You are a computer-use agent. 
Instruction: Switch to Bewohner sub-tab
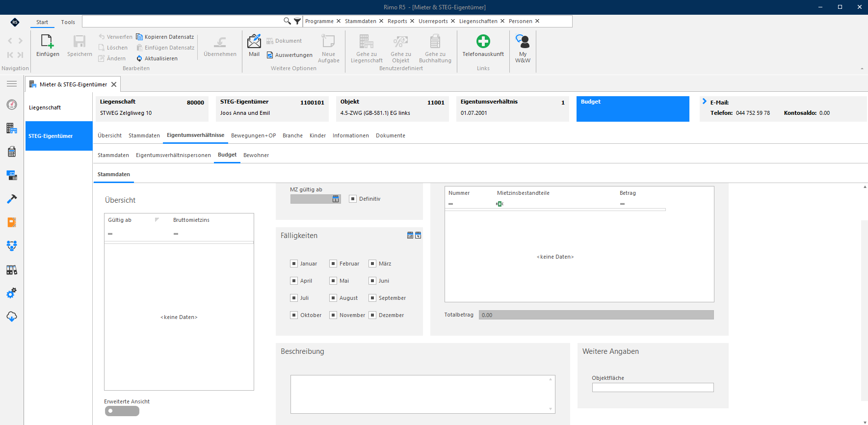(256, 155)
